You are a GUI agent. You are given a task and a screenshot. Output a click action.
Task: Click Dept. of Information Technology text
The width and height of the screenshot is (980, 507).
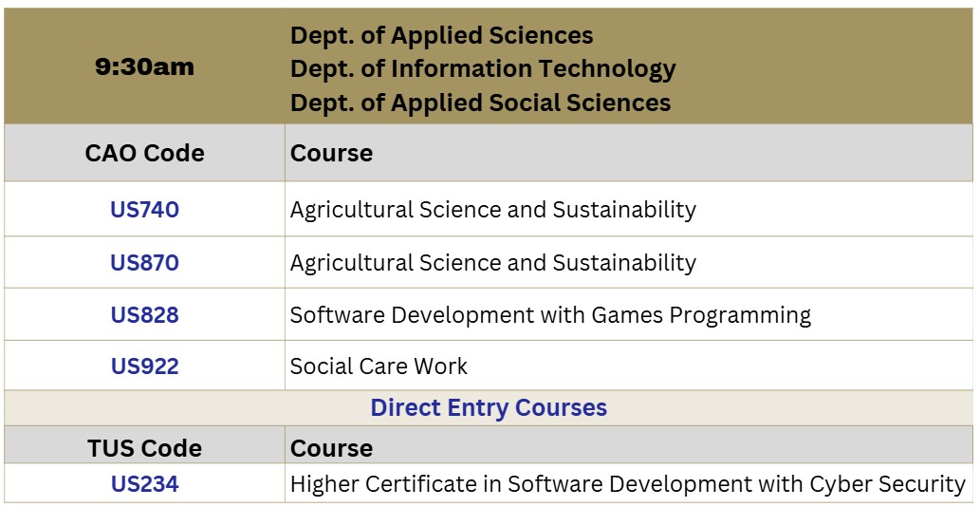(483, 68)
